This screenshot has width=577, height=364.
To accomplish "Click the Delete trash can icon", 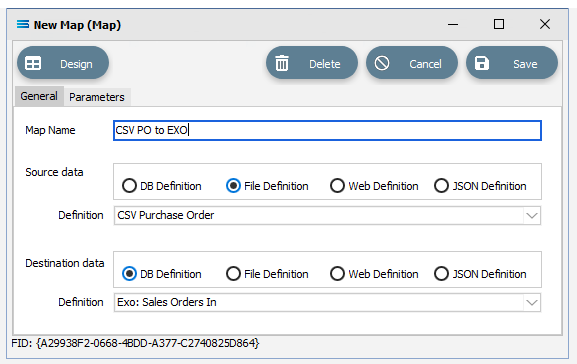I will point(282,63).
